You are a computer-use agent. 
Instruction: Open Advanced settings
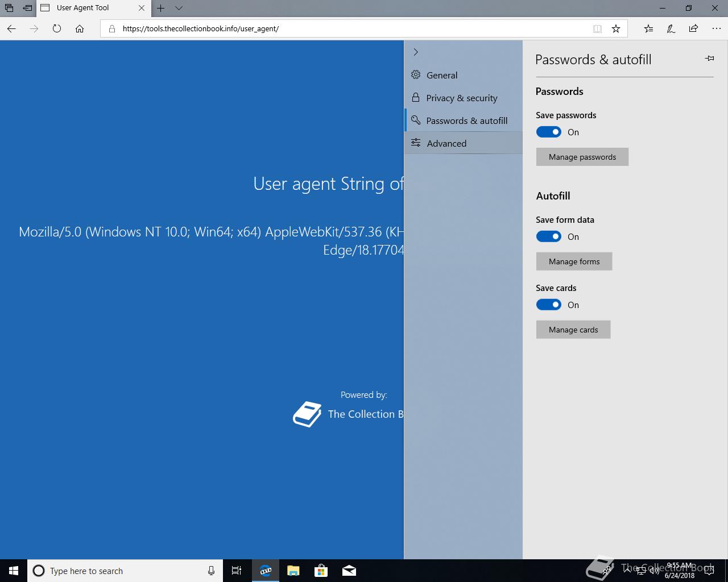[x=464, y=143]
